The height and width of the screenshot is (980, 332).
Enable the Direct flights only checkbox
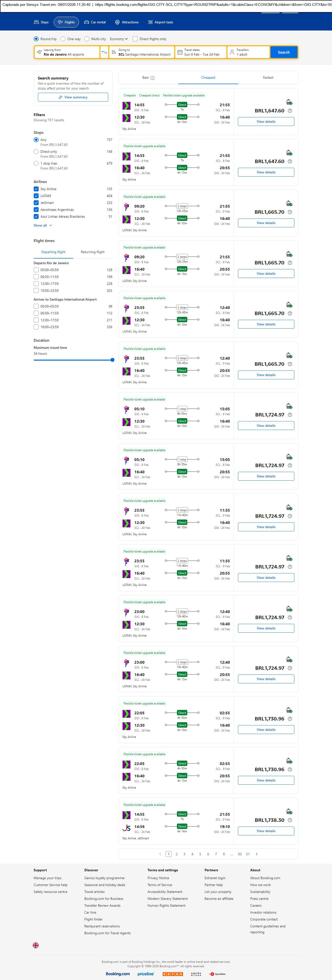(x=135, y=39)
